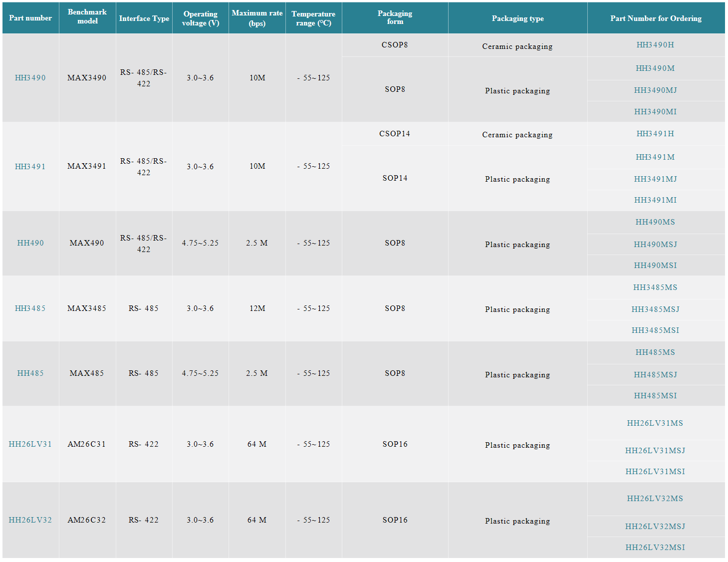Click ordering link HH490MSJ
The image size is (728, 562).
(655, 245)
